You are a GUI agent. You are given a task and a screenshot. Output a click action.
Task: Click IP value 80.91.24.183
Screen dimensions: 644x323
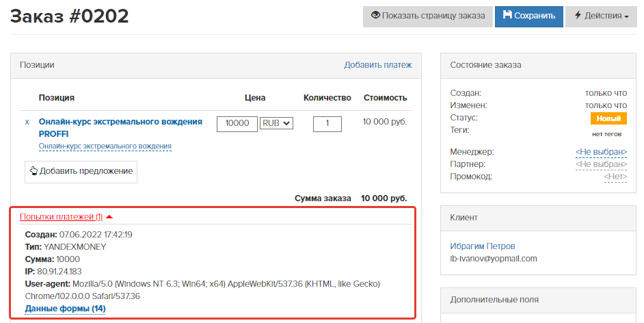pos(59,272)
